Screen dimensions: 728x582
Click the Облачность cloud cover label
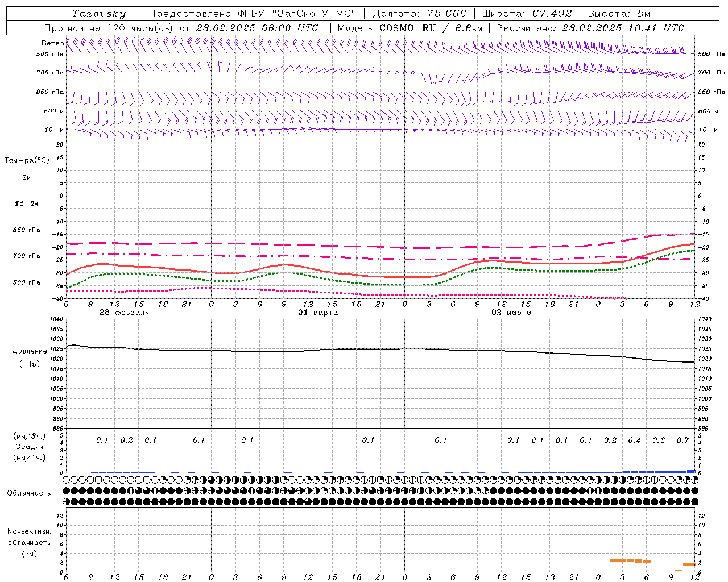(29, 493)
